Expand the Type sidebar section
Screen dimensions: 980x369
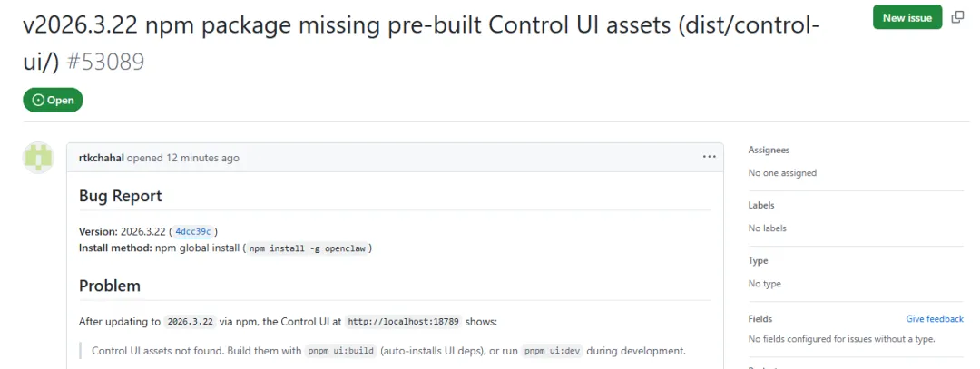coord(759,261)
